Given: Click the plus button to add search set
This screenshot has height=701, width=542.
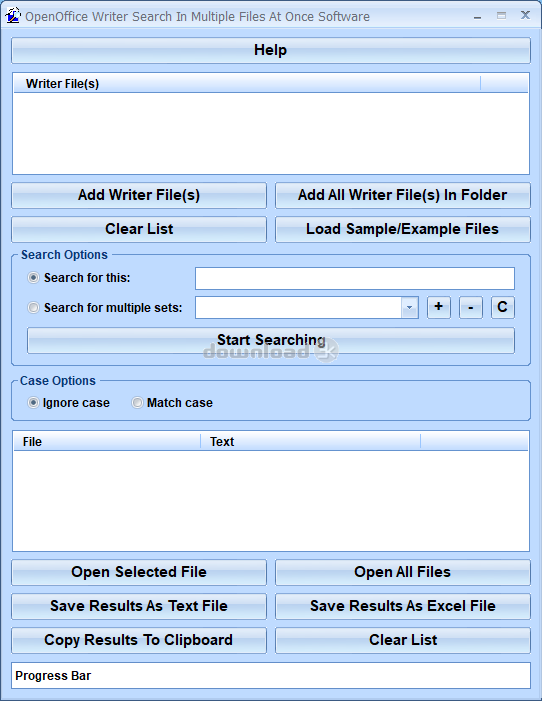Looking at the screenshot, I should click(x=439, y=307).
